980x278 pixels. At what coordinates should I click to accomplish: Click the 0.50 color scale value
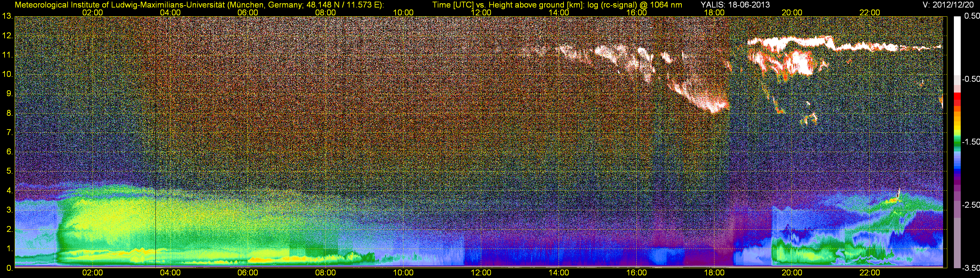point(972,16)
